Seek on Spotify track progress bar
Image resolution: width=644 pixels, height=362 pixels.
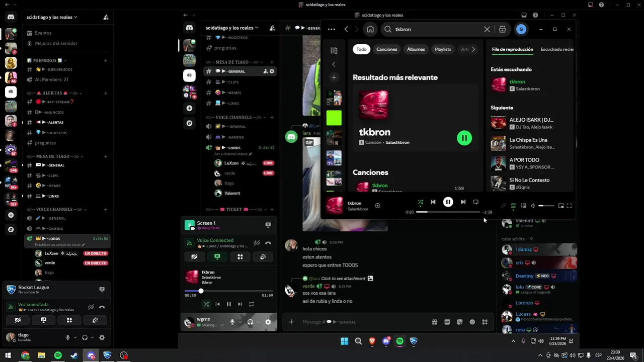(448, 212)
